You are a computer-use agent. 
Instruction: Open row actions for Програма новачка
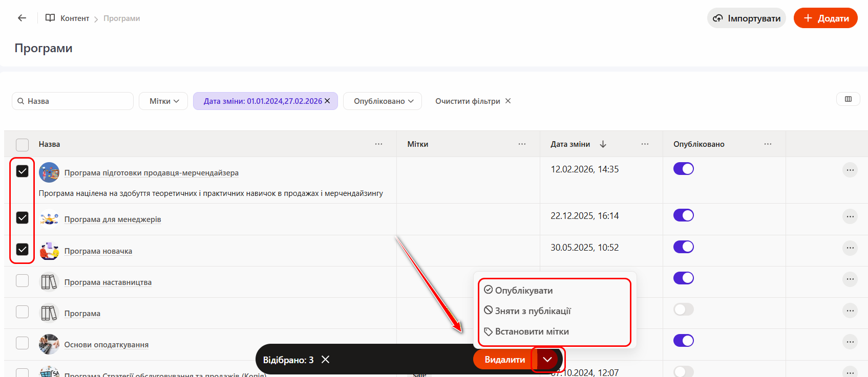point(850,248)
